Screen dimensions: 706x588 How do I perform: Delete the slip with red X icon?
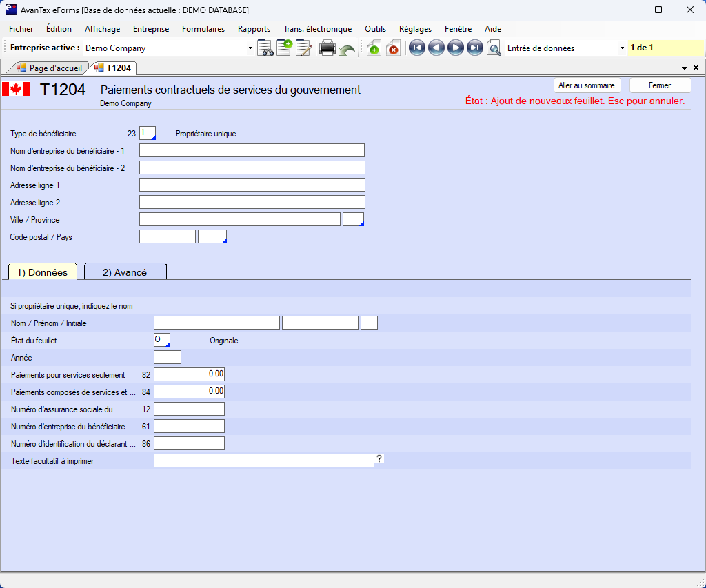[392, 48]
